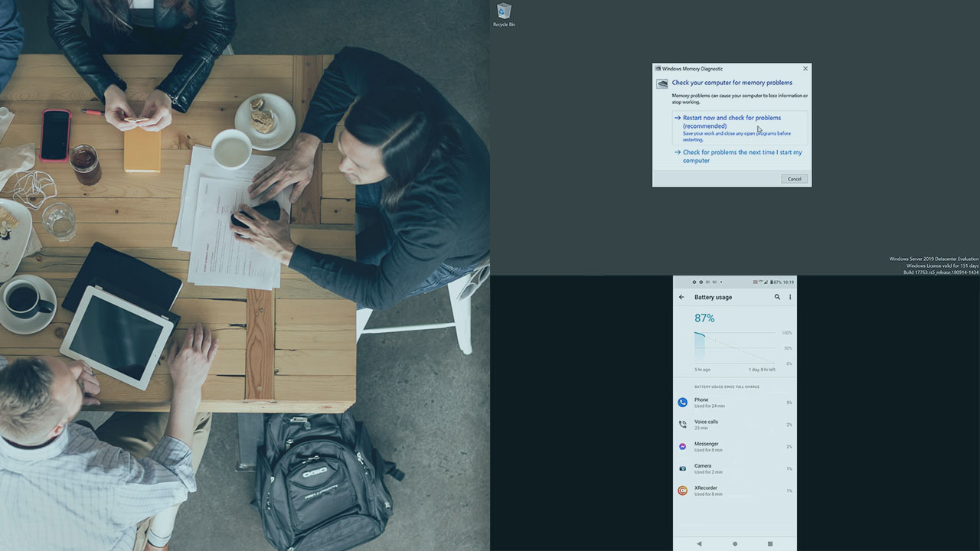Tap the search magnifier in Battery usage
Image resolution: width=980 pixels, height=551 pixels.
tap(777, 297)
